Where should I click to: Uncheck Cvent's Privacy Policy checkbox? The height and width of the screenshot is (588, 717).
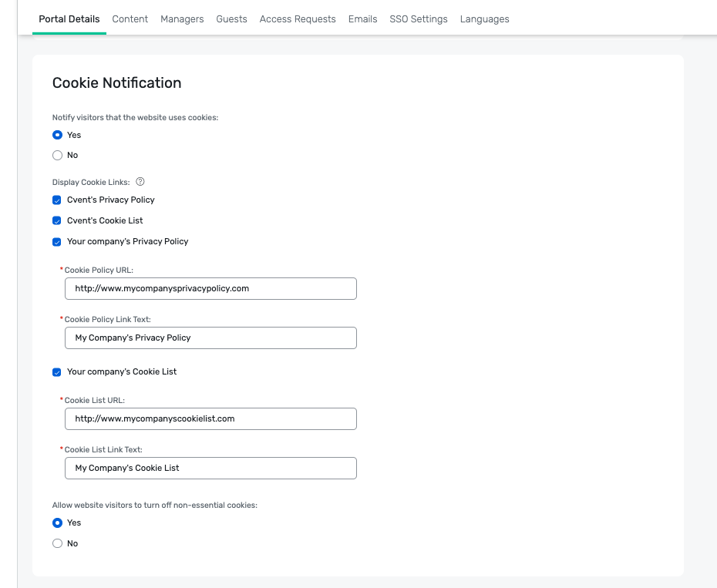click(57, 200)
